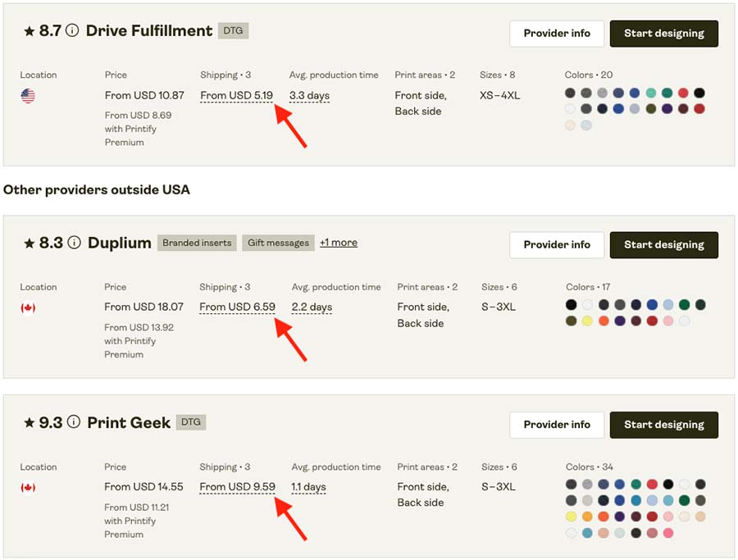Click the Colors • 17 label
Image resolution: width=738 pixels, height=560 pixels.
pyautogui.click(x=588, y=287)
